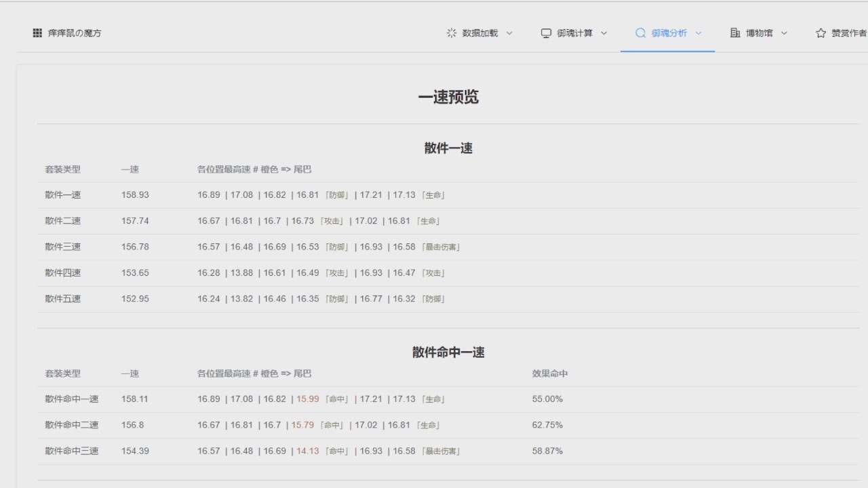This screenshot has height=488, width=868.
Task: Click 套装类型 header in 散件命中一速 table
Action: pos(63,373)
